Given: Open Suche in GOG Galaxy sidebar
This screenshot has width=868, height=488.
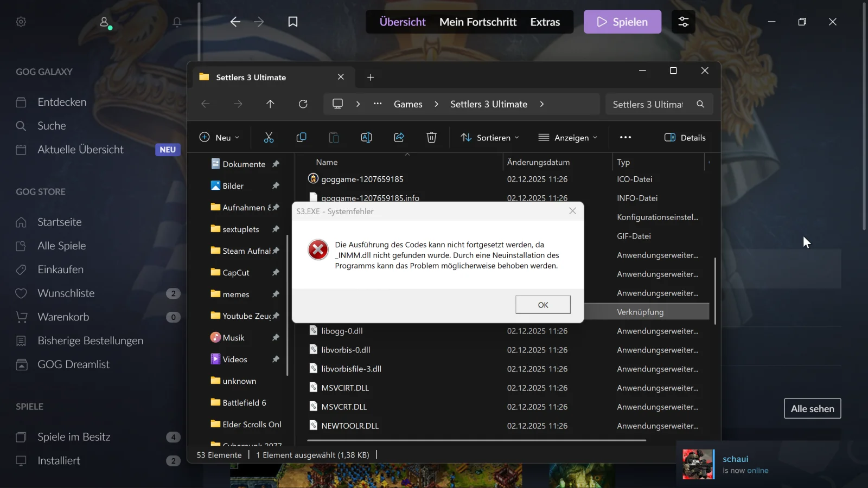Looking at the screenshot, I should click(52, 126).
